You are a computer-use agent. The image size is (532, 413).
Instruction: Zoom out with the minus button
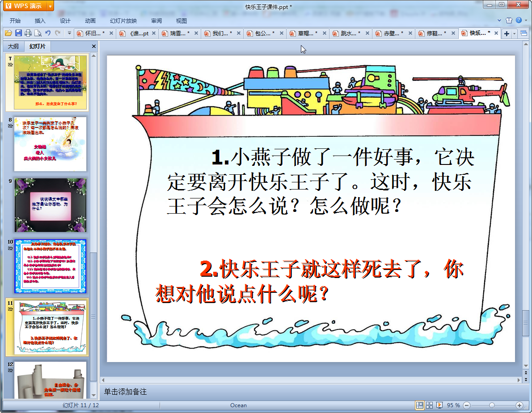pyautogui.click(x=467, y=405)
